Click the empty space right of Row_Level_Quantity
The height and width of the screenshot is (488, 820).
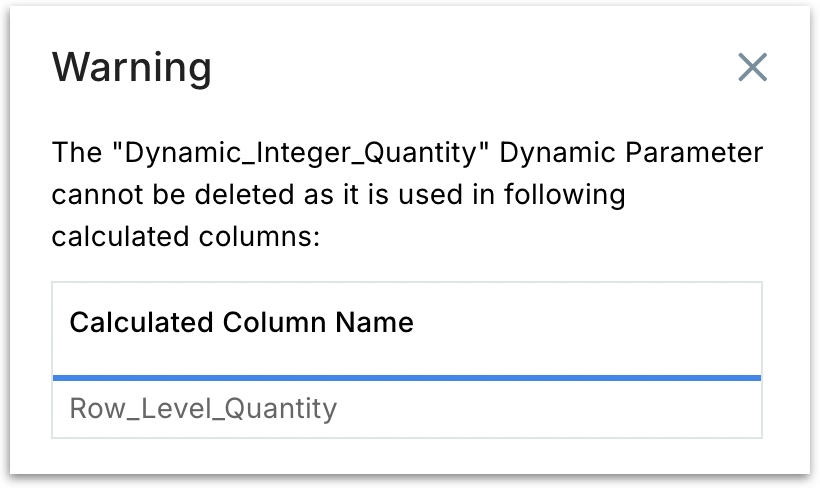click(x=550, y=408)
